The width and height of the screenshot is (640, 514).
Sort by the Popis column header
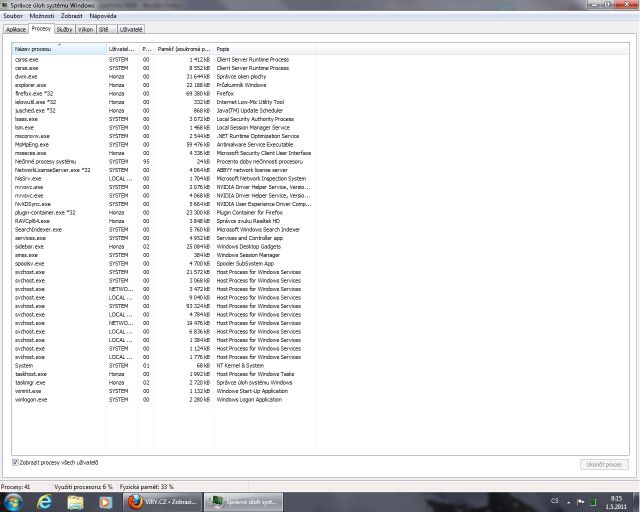pyautogui.click(x=264, y=49)
